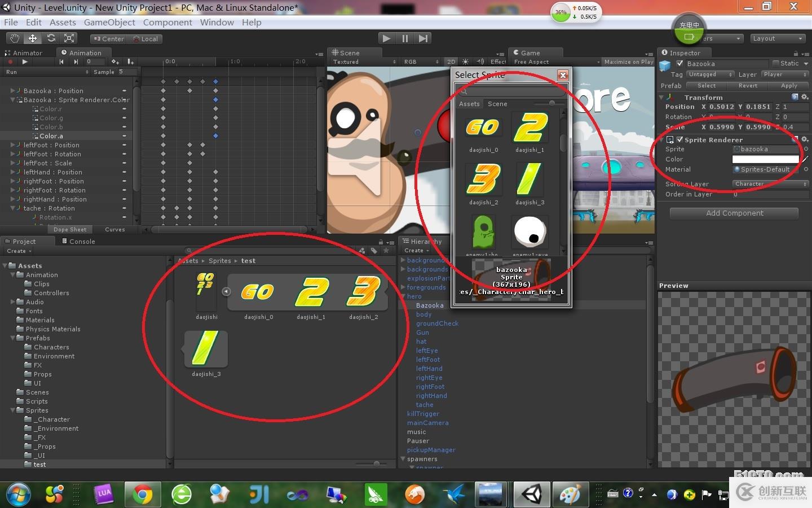Screen dimensions: 812x508
Task: Toggle the Local handle rotation button
Action: pos(145,39)
